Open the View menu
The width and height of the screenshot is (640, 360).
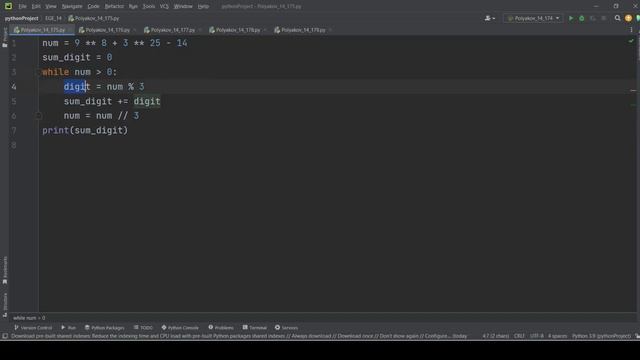[51, 6]
